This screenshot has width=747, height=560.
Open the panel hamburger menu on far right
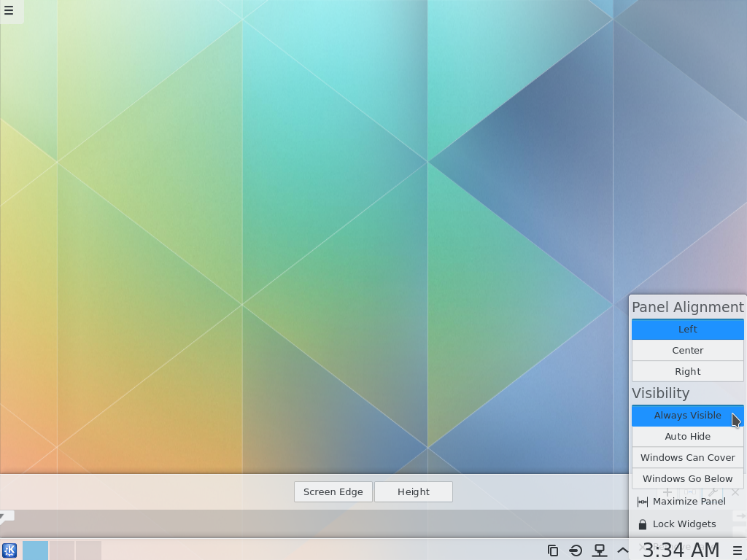click(737, 551)
